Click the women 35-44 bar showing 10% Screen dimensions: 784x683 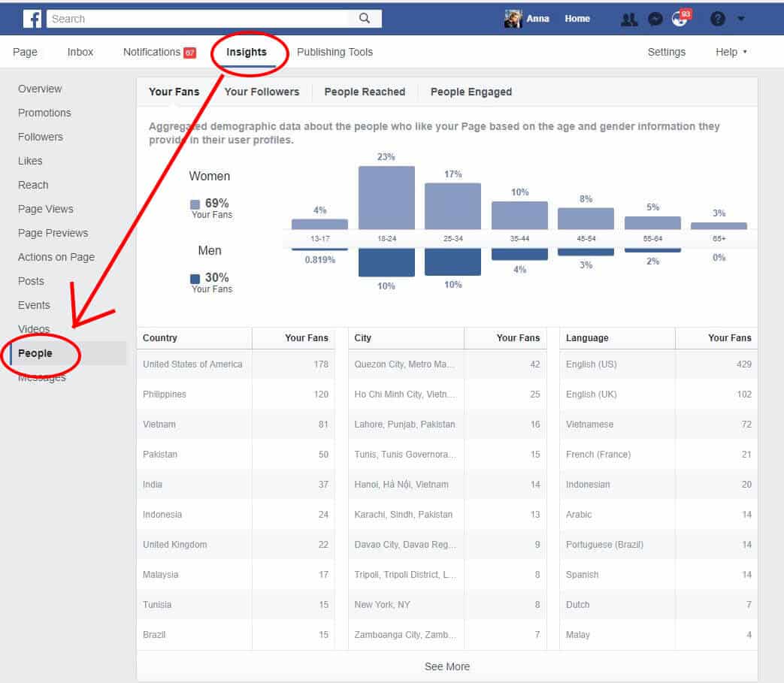click(519, 216)
